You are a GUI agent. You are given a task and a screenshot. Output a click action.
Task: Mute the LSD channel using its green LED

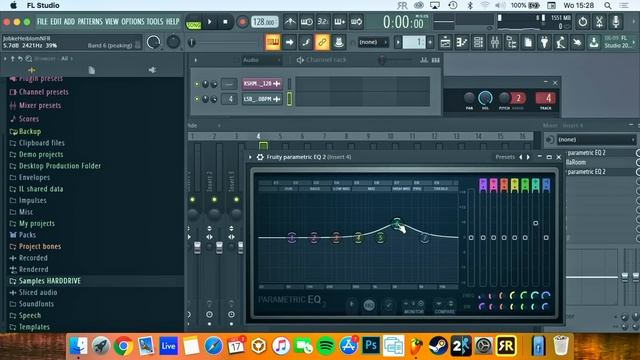197,99
